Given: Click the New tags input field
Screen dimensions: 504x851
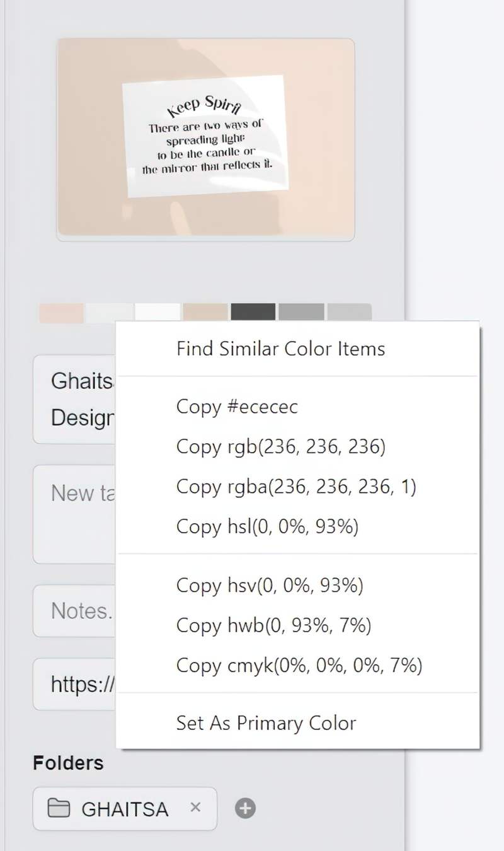Looking at the screenshot, I should [74, 514].
